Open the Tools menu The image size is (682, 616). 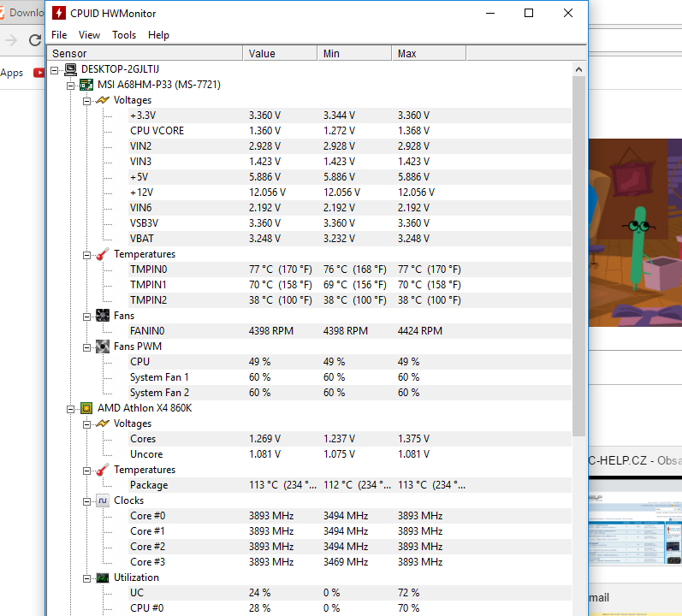click(x=124, y=35)
